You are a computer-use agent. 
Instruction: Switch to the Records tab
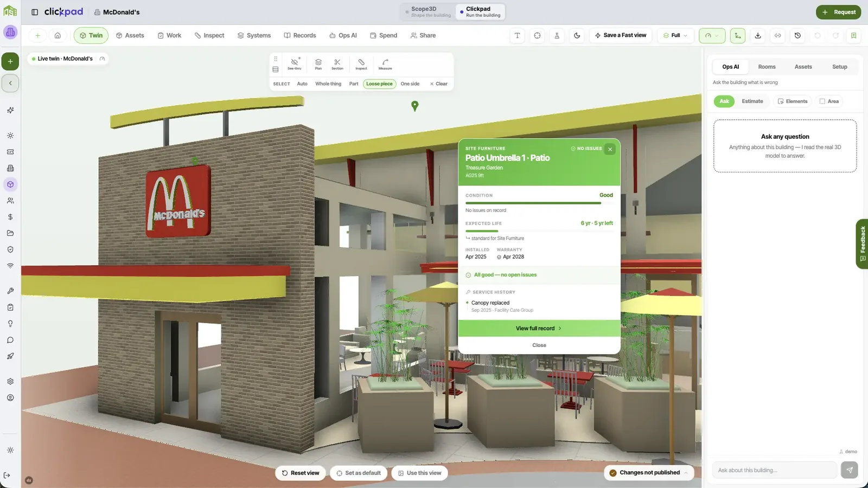(300, 35)
